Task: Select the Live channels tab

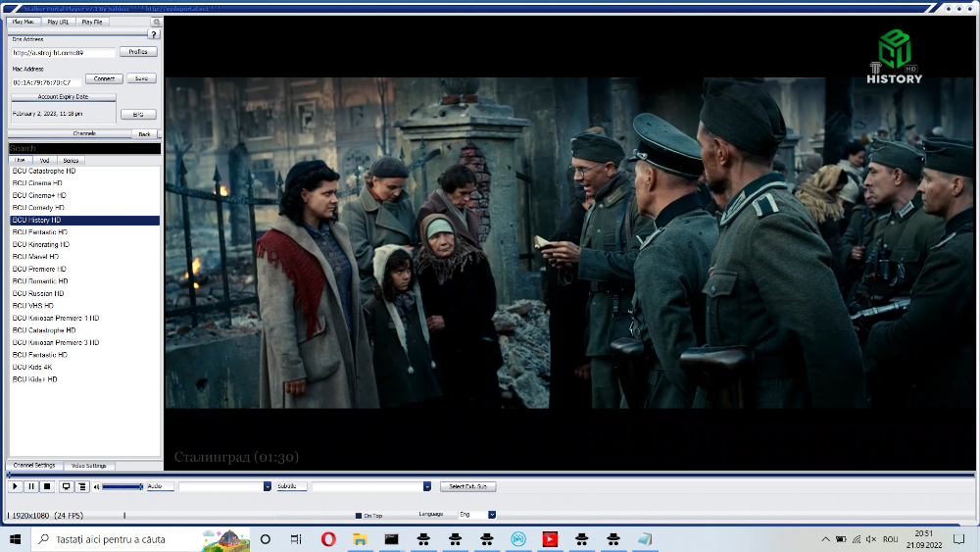Action: pos(20,160)
